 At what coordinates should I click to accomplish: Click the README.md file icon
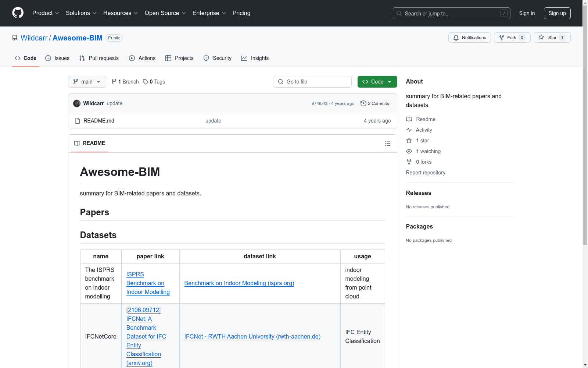click(x=77, y=121)
